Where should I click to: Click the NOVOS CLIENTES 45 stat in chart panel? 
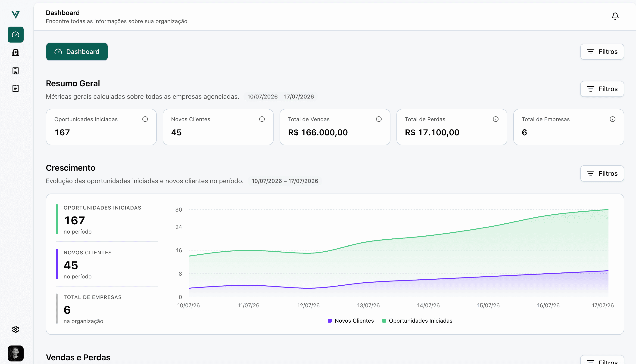pos(107,264)
